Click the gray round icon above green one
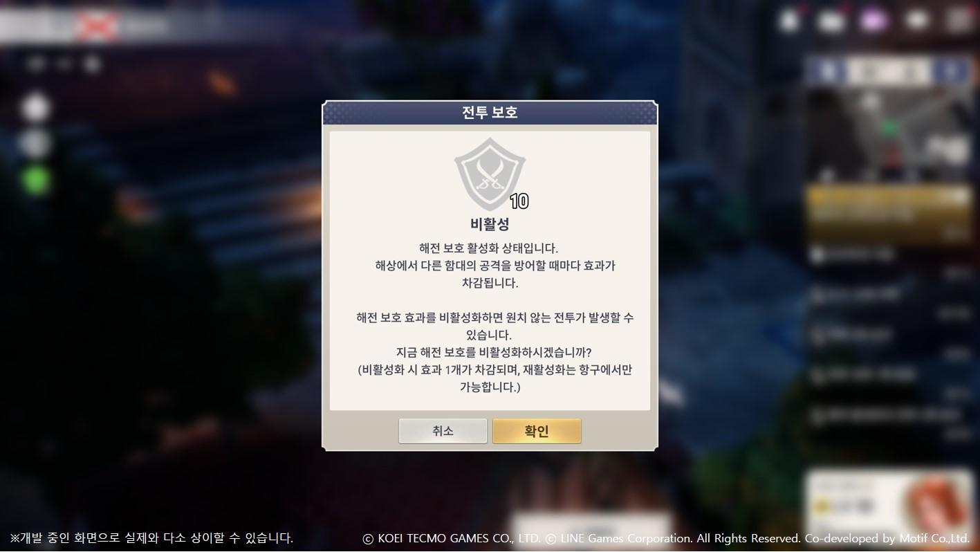 click(35, 144)
